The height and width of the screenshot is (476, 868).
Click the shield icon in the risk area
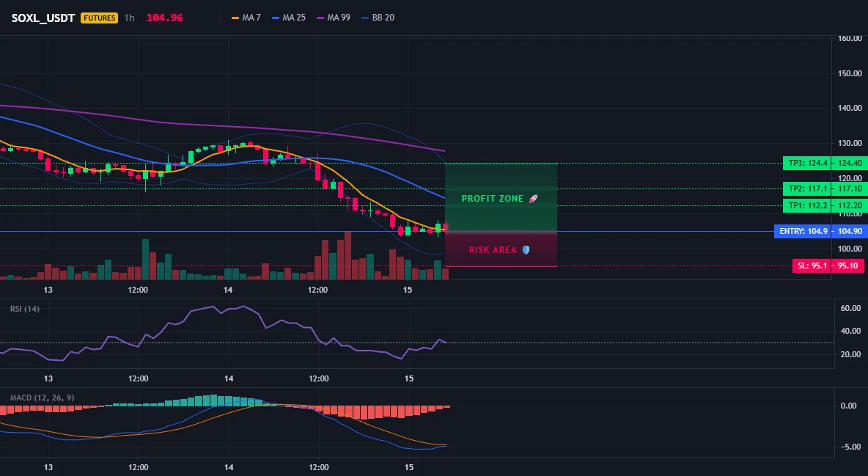pos(526,250)
